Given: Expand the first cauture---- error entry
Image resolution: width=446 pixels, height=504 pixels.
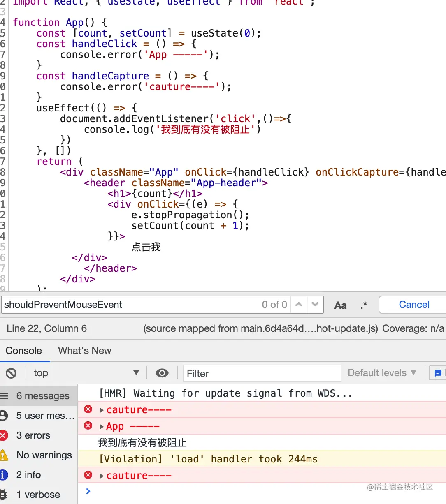Looking at the screenshot, I should pyautogui.click(x=102, y=410).
